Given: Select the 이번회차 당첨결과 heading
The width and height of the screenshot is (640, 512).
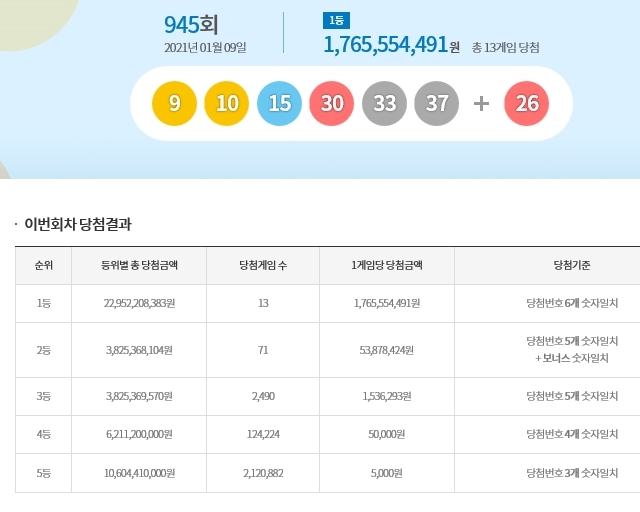Looking at the screenshot, I should point(77,224).
